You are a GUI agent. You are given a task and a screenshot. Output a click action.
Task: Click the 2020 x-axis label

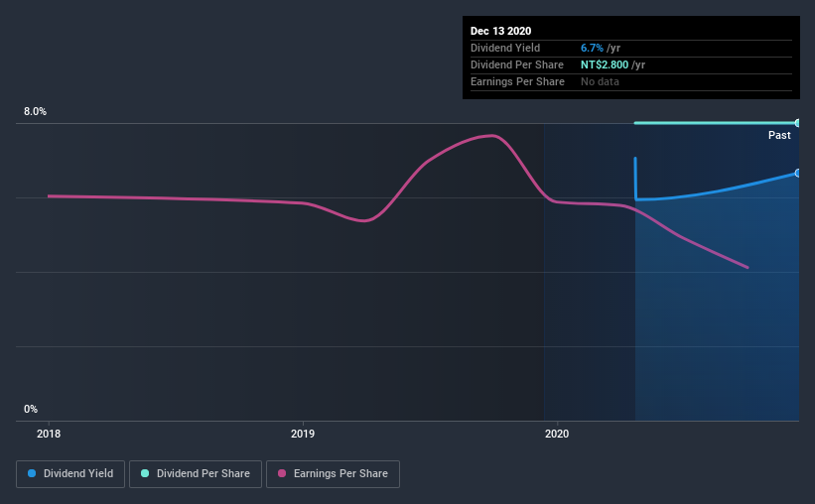[557, 434]
